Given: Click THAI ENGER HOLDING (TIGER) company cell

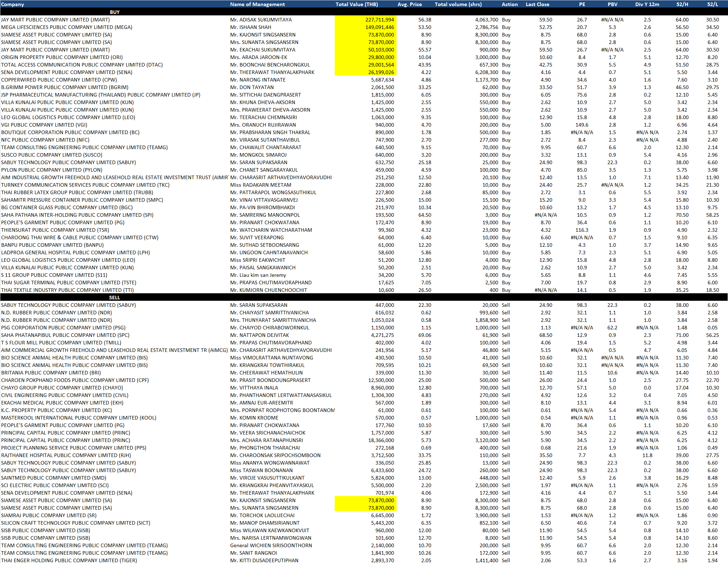Looking at the screenshot, I should click(69, 560).
